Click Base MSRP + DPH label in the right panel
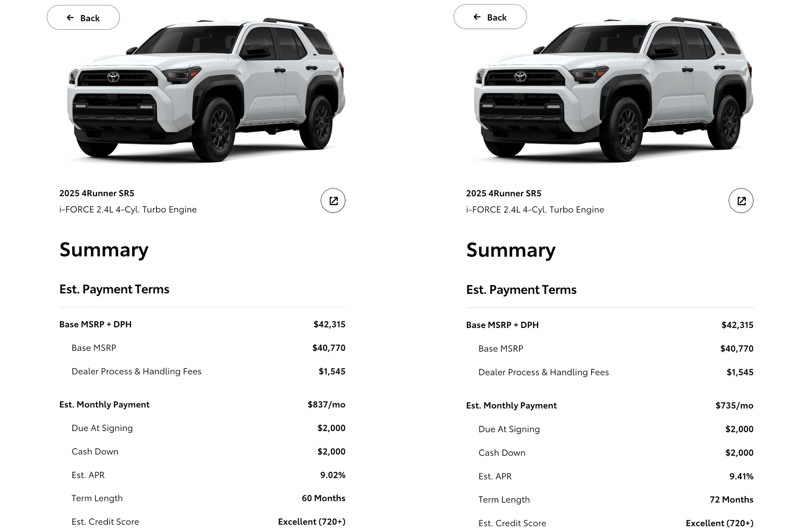The height and width of the screenshot is (532, 798). pyautogui.click(x=502, y=325)
